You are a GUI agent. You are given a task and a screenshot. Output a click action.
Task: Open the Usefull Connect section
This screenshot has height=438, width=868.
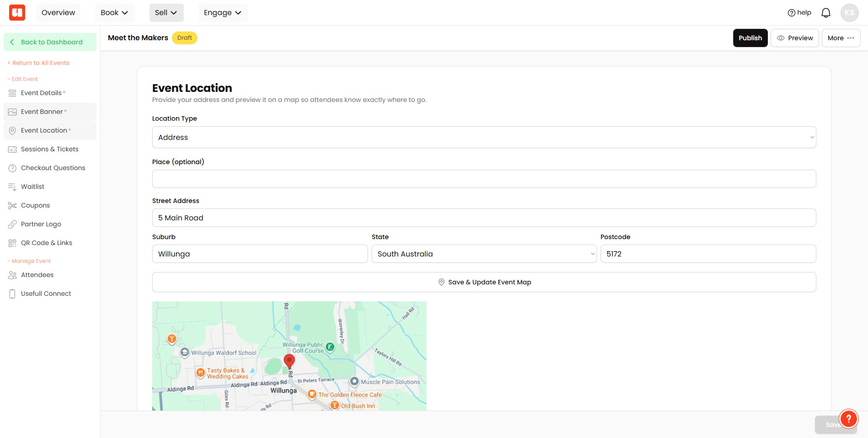tap(50, 294)
